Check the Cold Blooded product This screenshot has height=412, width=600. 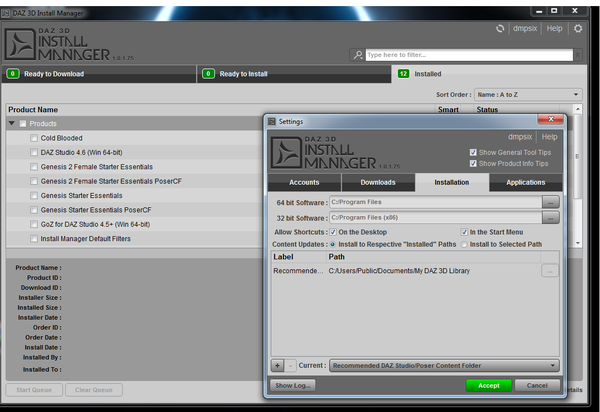pos(34,138)
